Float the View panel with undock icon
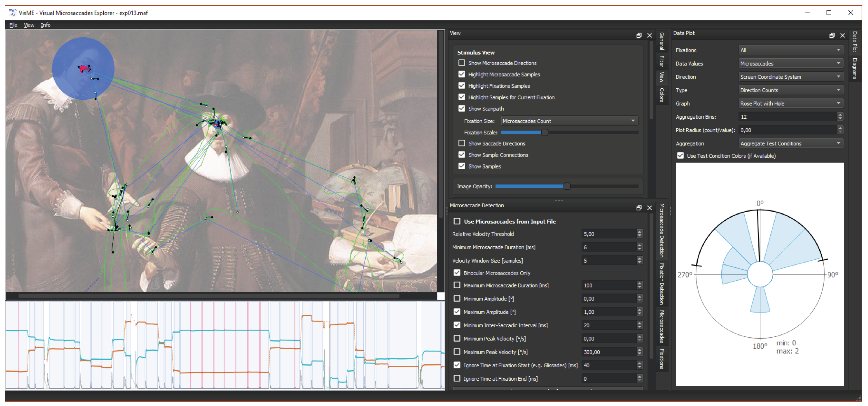 point(639,35)
